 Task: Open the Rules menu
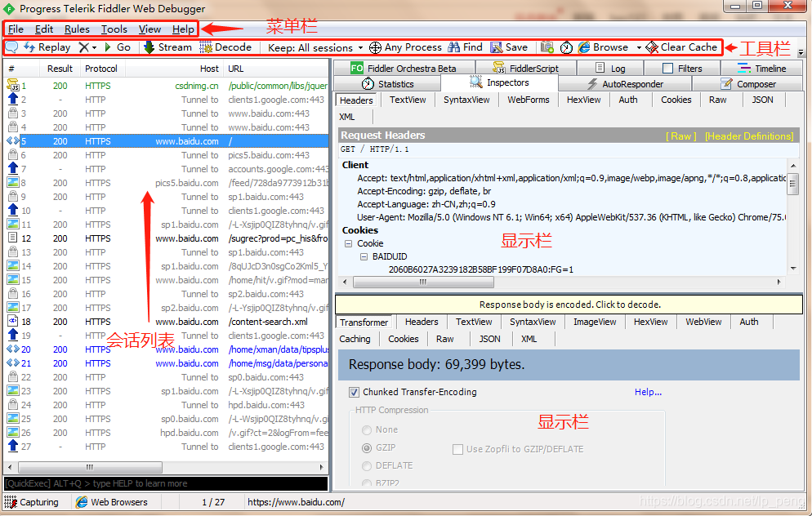77,29
